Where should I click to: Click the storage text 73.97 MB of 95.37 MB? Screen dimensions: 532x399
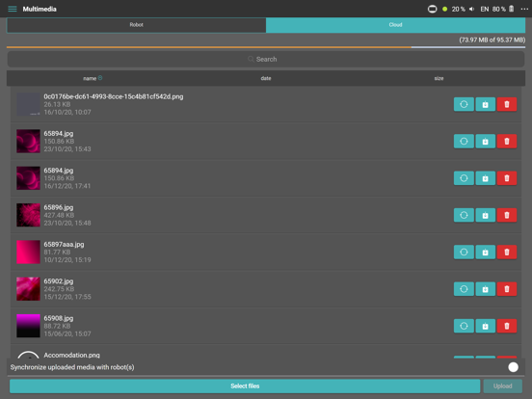pos(492,40)
